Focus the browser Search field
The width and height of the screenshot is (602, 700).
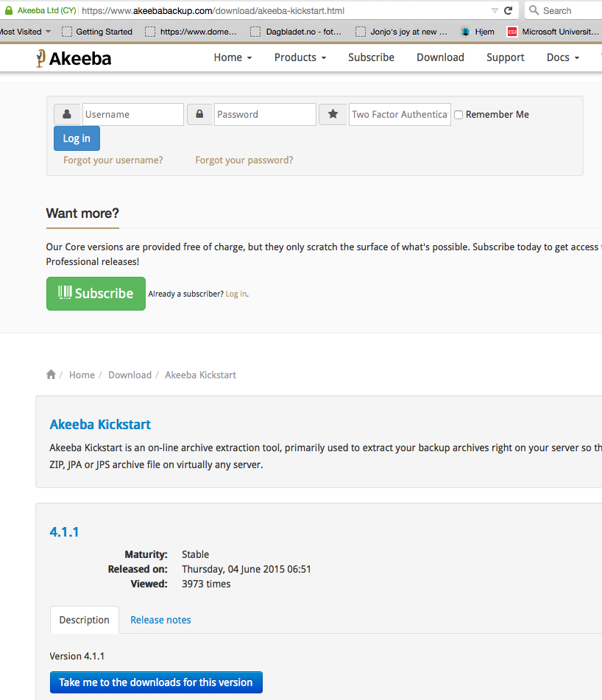click(x=564, y=10)
